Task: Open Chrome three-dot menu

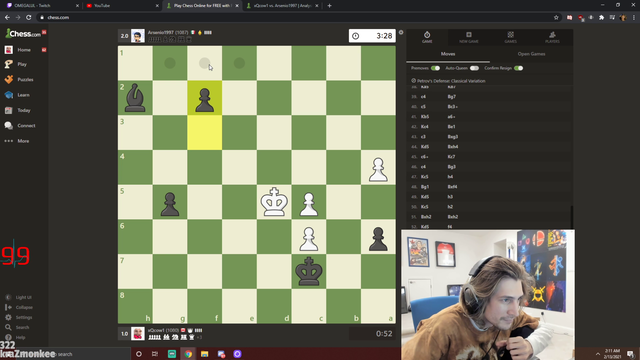Action: pyautogui.click(x=634, y=17)
